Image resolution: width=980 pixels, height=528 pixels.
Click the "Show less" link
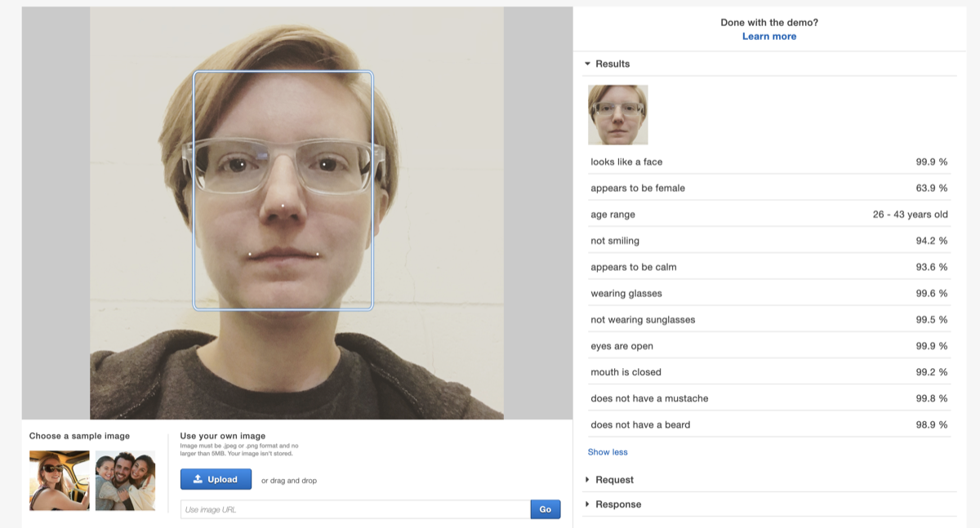(608, 452)
